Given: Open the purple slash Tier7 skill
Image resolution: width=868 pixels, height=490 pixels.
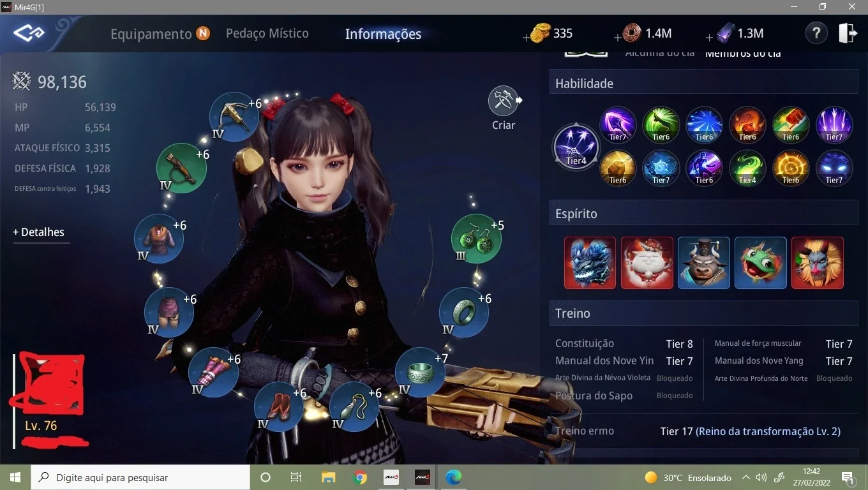Looking at the screenshot, I should [618, 124].
